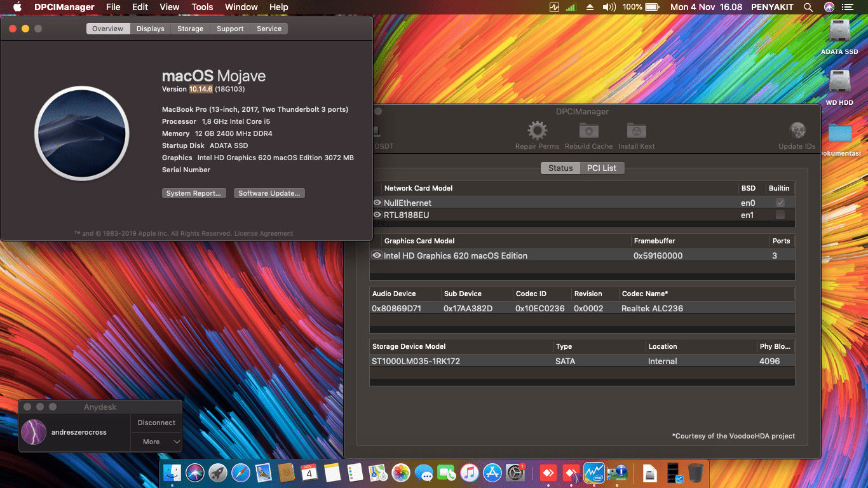Viewport: 868px width, 488px height.
Task: Click the System Report button
Action: 194,193
